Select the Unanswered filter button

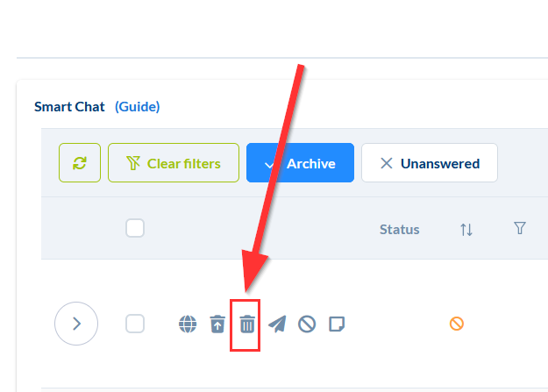point(439,163)
